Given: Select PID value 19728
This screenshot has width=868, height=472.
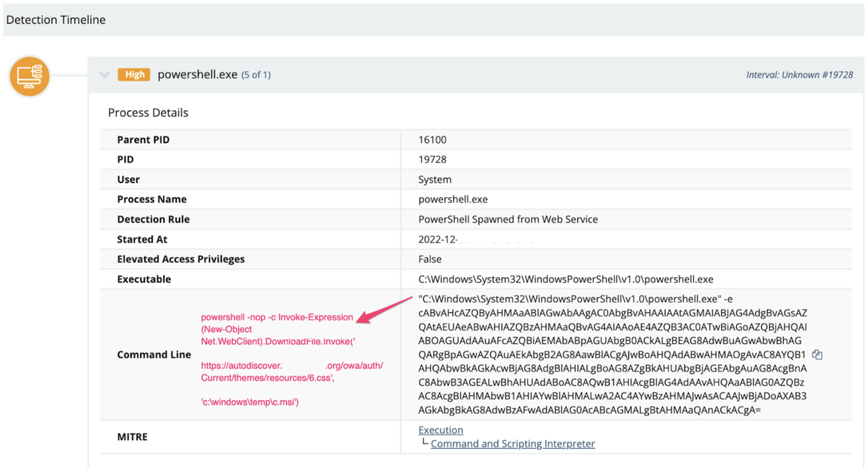Looking at the screenshot, I should tap(432, 159).
